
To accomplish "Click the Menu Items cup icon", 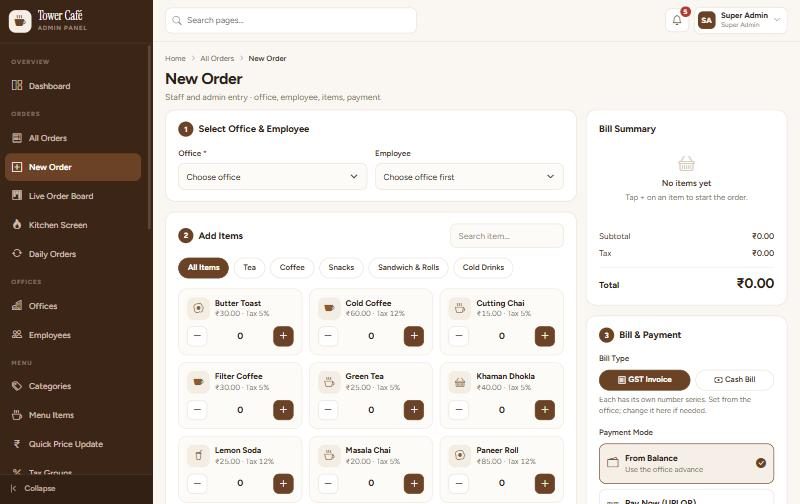I will coord(17,415).
